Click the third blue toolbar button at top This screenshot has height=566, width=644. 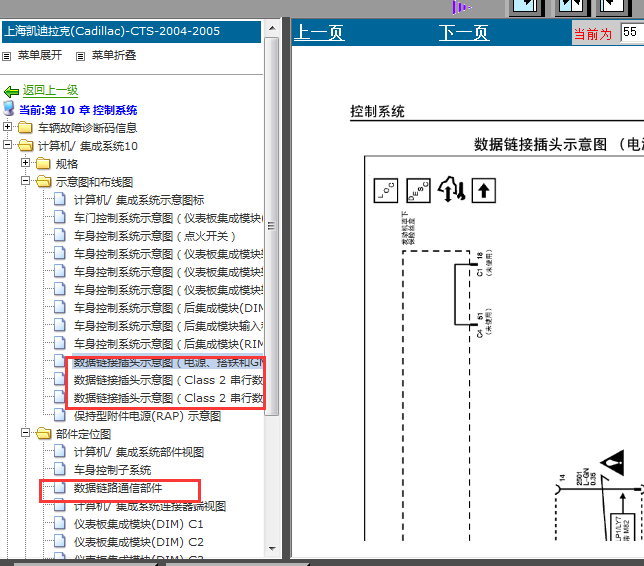pos(613,7)
